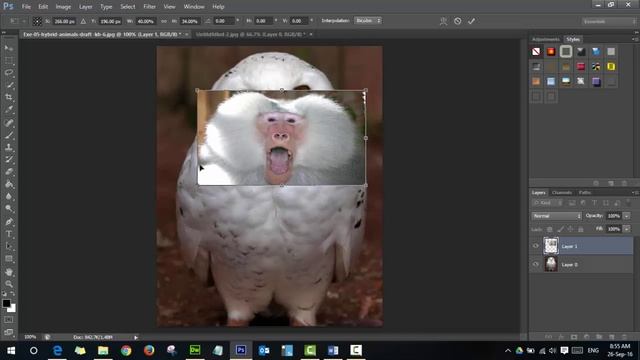The height and width of the screenshot is (360, 640).
Task: Select the Crop tool
Action: point(9,97)
